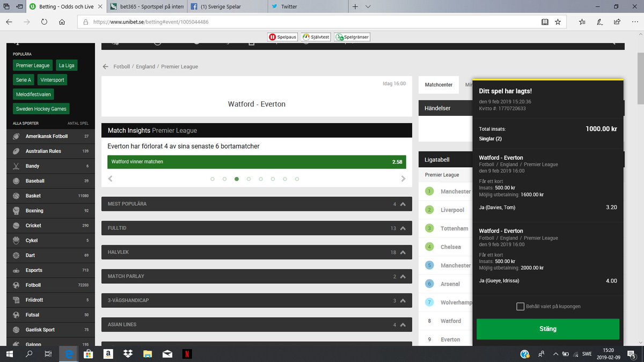The width and height of the screenshot is (644, 362).
Task: Click England breadcrumb link
Action: [x=145, y=67]
